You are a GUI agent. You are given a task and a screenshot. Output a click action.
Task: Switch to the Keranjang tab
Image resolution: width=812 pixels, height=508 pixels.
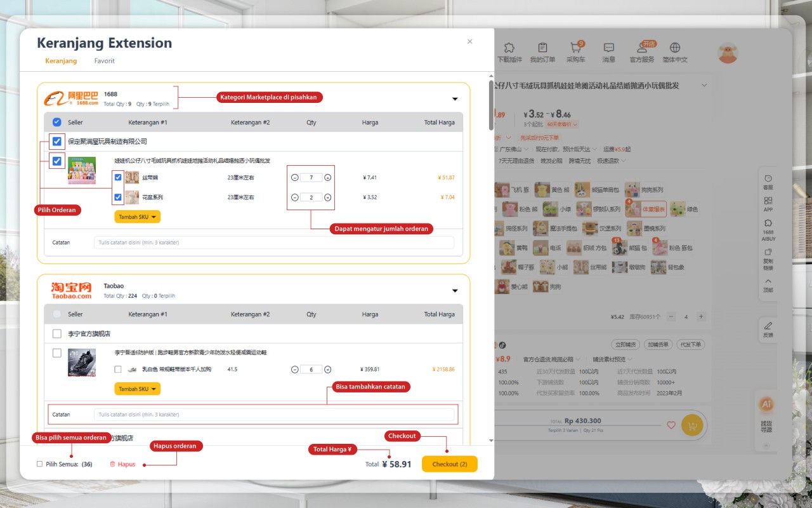[x=61, y=61]
